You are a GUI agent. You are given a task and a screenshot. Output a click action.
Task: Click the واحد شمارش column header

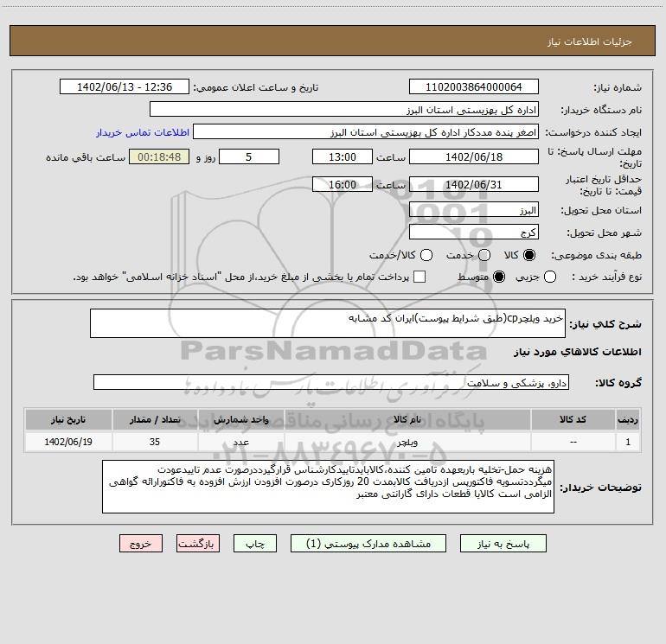click(x=240, y=419)
